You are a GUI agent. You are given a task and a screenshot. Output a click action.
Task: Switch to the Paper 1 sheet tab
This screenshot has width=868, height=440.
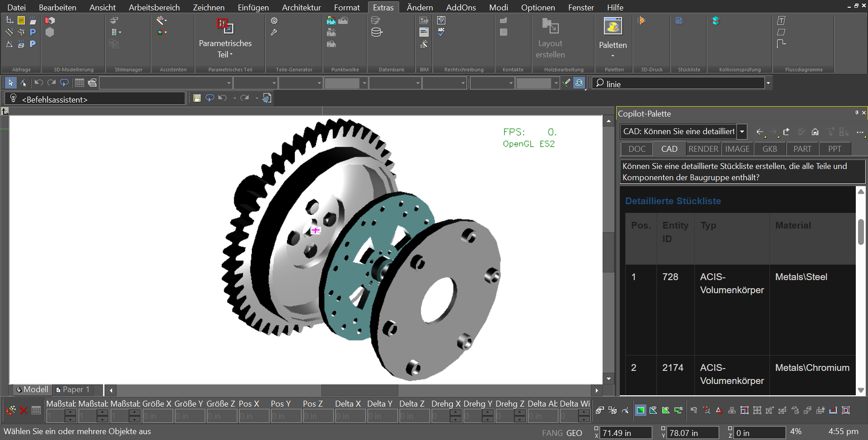[73, 389]
